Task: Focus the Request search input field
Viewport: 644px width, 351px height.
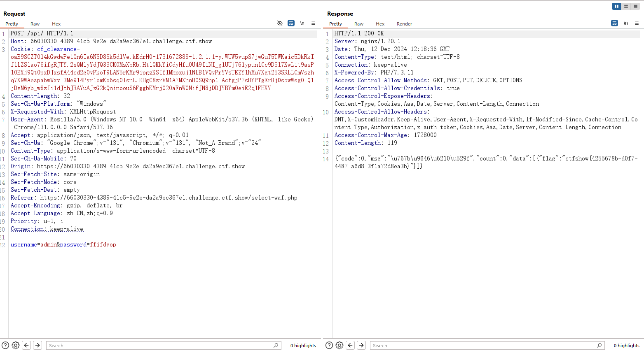Action: point(164,346)
